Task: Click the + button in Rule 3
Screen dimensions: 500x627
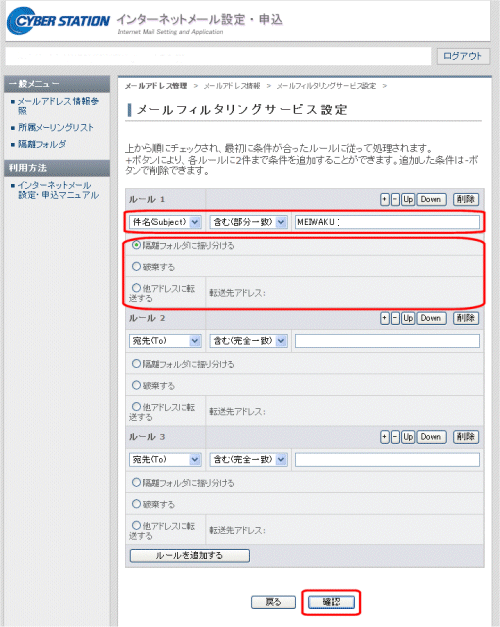Action: [384, 437]
